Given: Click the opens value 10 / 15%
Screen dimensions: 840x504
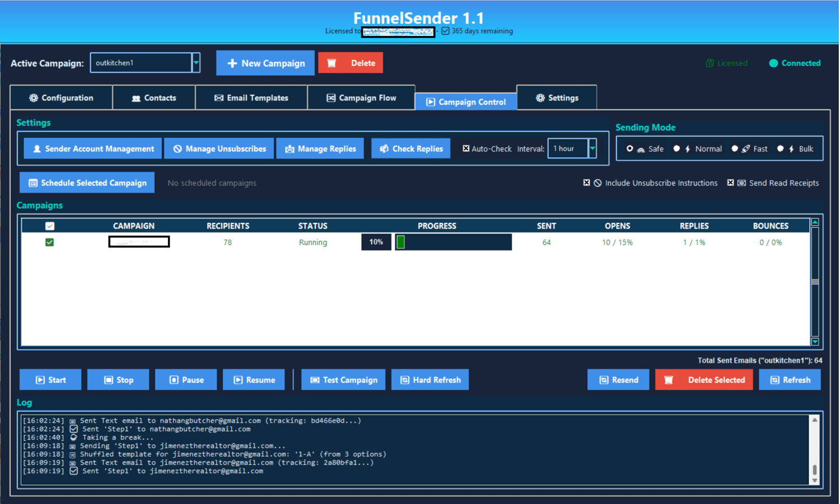Looking at the screenshot, I should click(x=618, y=242).
